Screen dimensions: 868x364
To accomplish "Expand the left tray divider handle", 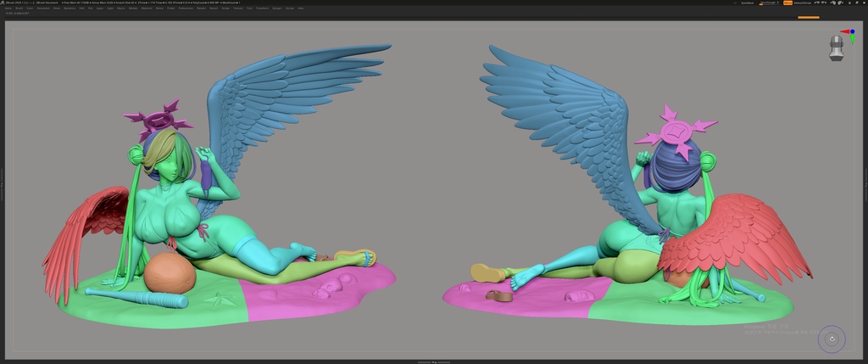I will 2,184.
